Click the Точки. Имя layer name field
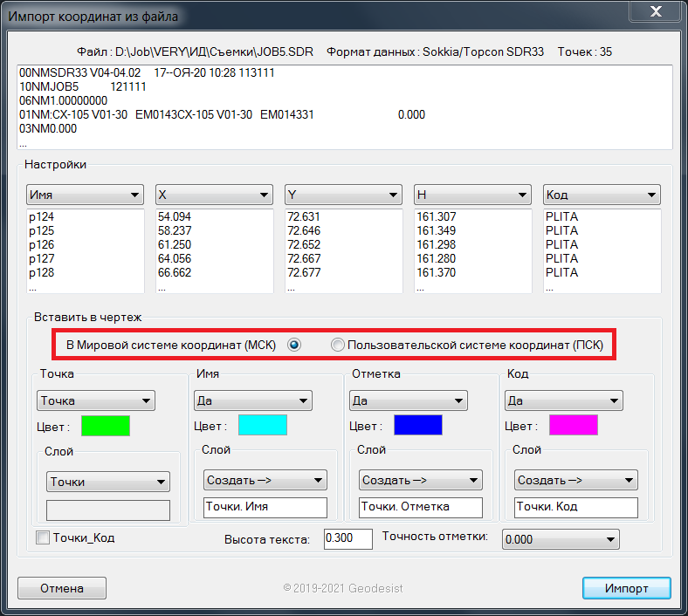The width and height of the screenshot is (688, 616). point(265,507)
